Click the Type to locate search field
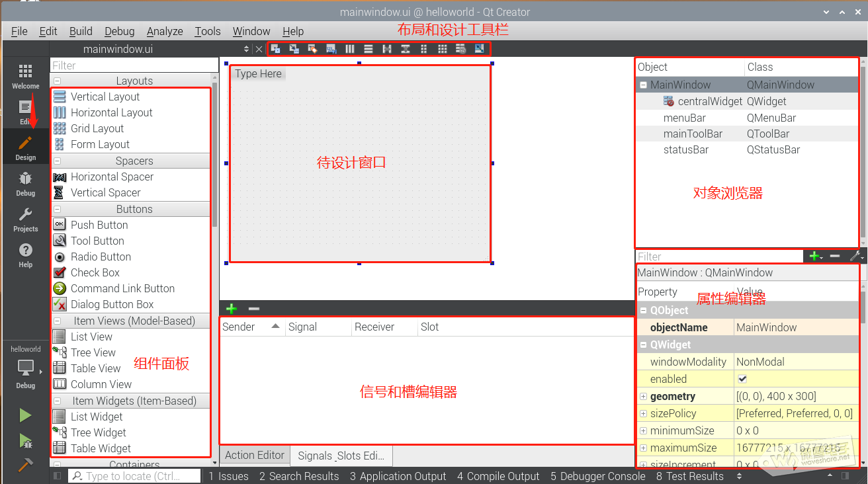This screenshot has height=484, width=868. (x=134, y=476)
